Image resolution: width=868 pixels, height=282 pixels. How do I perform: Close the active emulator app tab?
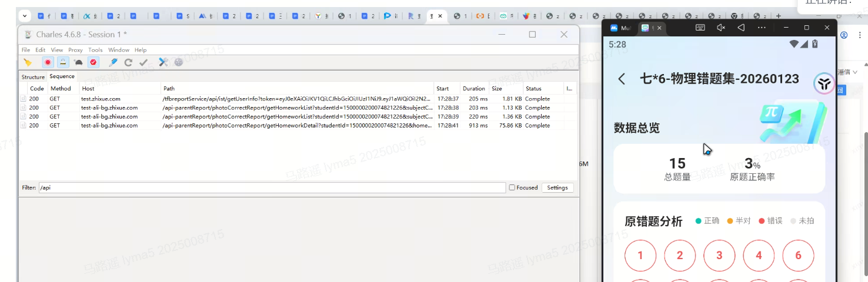pyautogui.click(x=659, y=28)
